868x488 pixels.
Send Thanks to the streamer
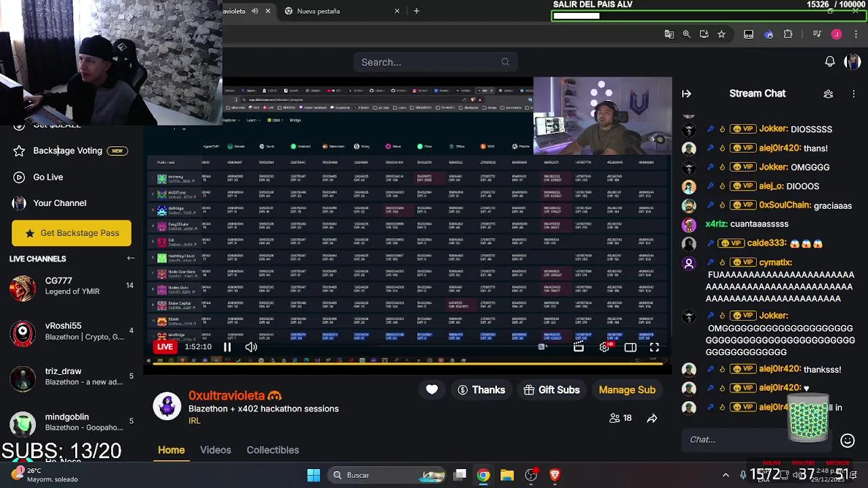pos(481,390)
